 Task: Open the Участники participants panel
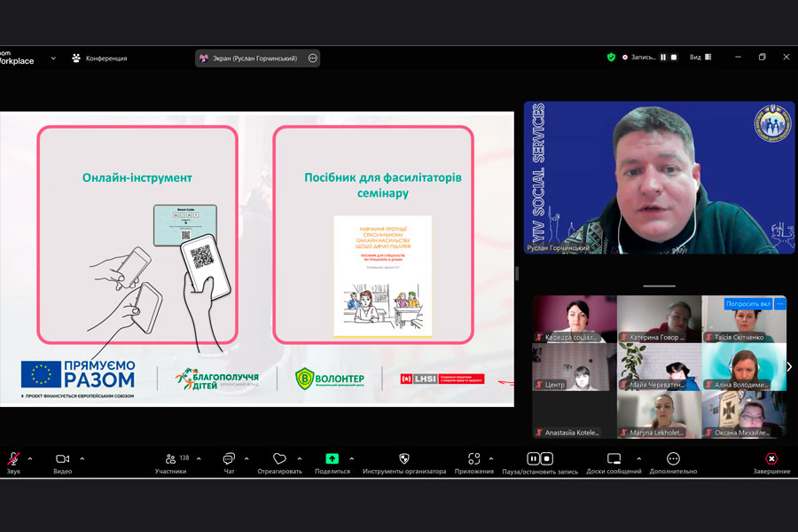point(170,459)
